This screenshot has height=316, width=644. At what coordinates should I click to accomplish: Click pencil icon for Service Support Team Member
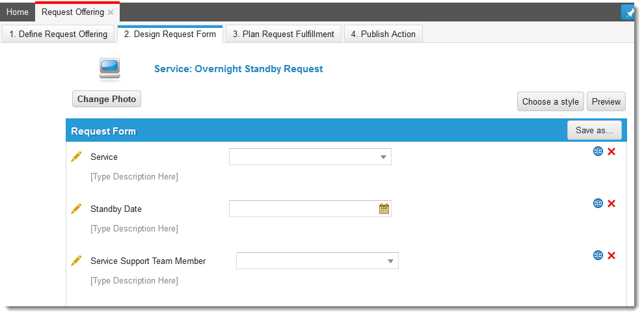(76, 261)
